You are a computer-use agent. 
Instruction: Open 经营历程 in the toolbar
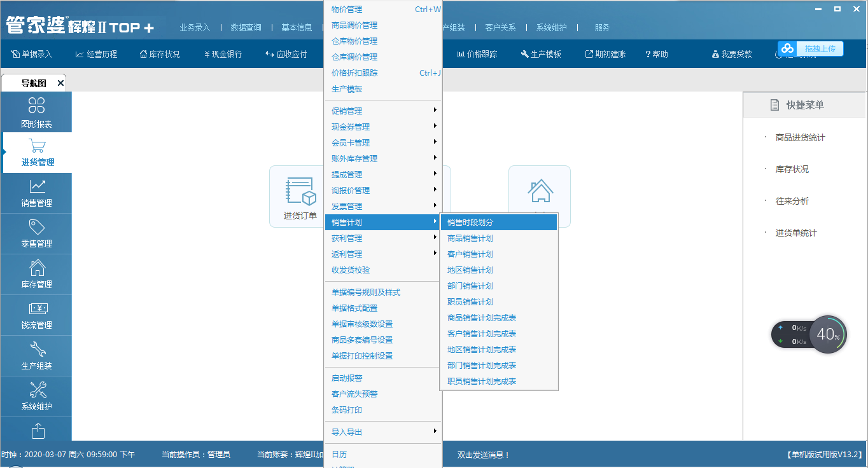[x=96, y=54]
